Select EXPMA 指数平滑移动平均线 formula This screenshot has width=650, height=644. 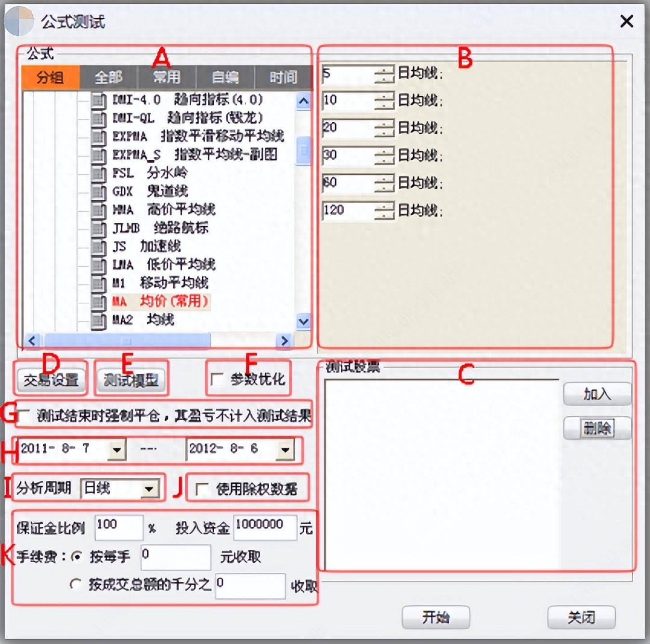pyautogui.click(x=198, y=136)
